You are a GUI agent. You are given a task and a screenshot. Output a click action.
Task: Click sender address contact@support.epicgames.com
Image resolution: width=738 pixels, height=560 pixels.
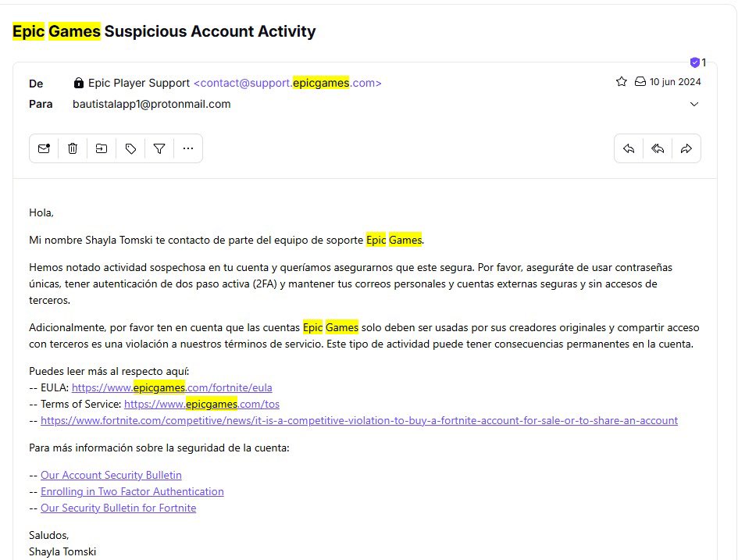pyautogui.click(x=287, y=83)
